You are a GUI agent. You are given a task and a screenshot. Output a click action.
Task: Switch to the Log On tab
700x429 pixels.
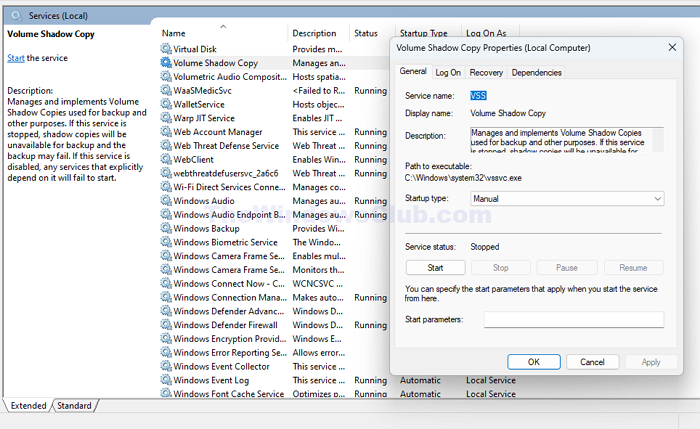448,72
